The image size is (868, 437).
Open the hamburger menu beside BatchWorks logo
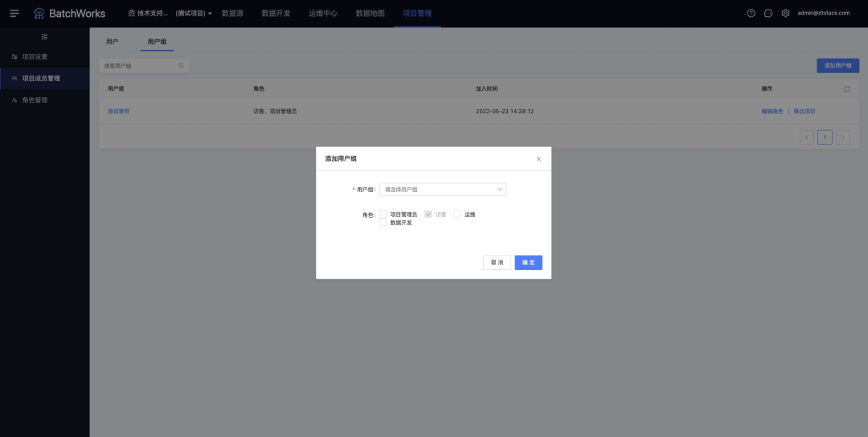click(x=14, y=14)
